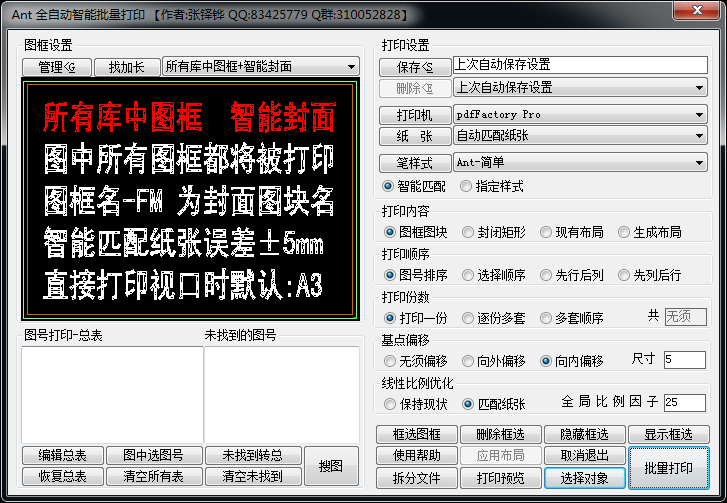Click the 框选图框 button
Viewport: 727px width, 503px height.
coord(416,434)
